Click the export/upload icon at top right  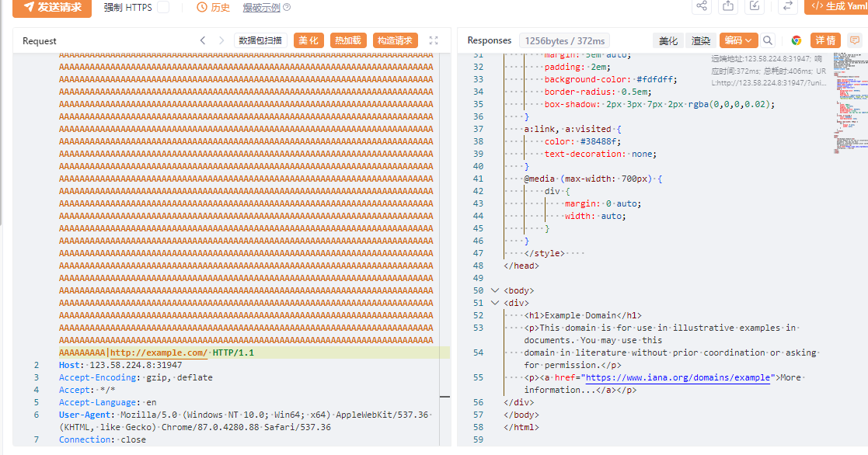coord(727,7)
